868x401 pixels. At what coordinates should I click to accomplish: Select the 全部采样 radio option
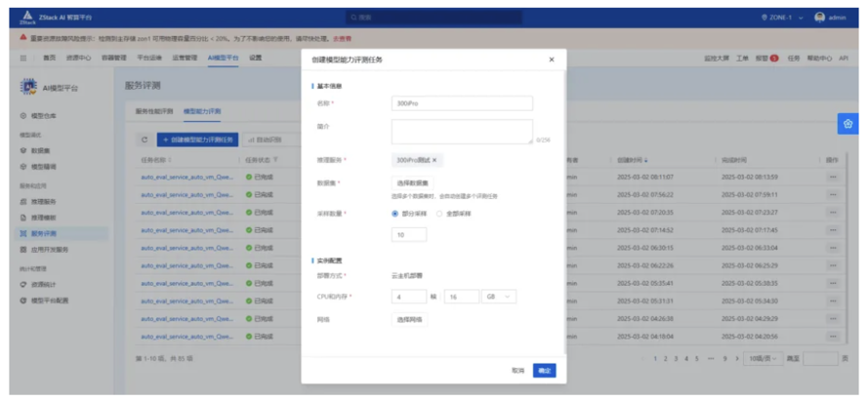tap(439, 213)
